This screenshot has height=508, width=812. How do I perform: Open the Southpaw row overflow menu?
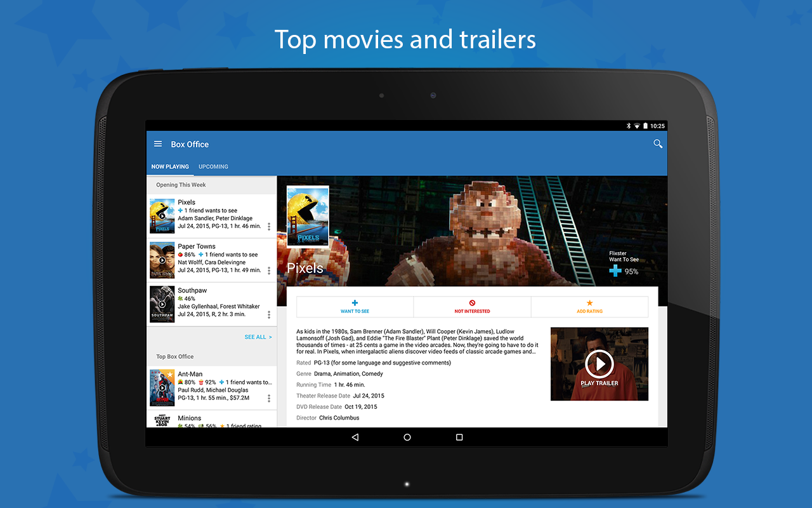(269, 314)
